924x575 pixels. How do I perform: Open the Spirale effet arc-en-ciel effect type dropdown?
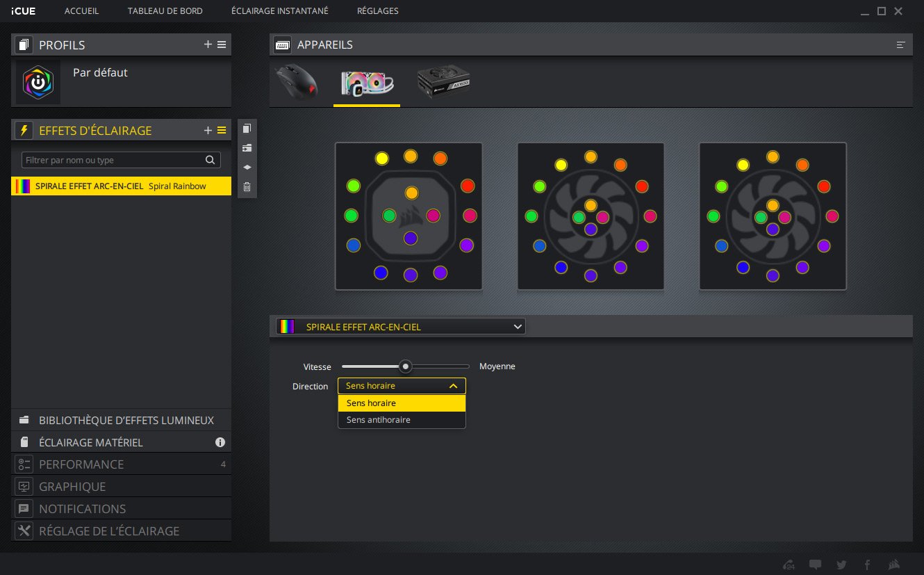[x=401, y=326]
